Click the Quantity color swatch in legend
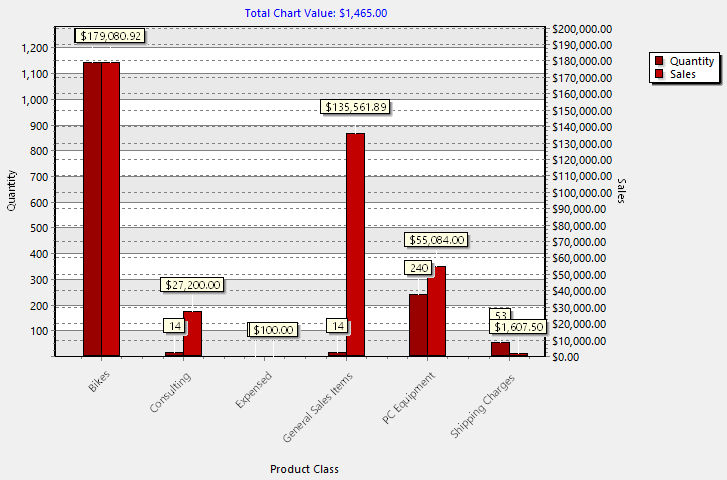Viewport: 727px width, 480px height. 659,61
